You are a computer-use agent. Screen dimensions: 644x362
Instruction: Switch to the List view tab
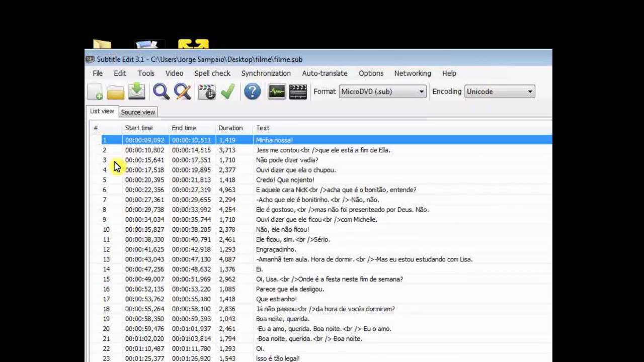102,111
